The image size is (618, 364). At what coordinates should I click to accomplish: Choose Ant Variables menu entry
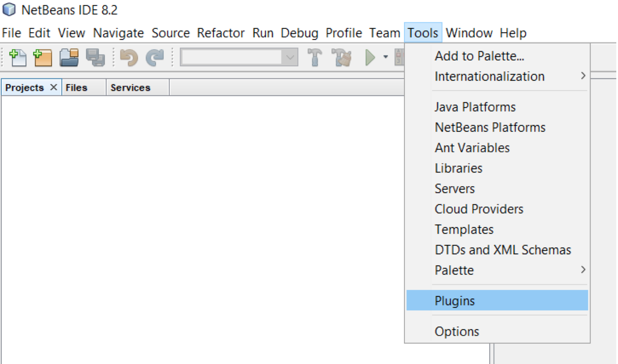tap(497, 148)
